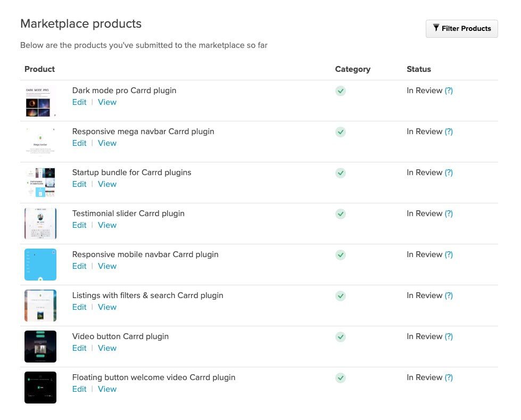Click the green category checkmark for Dark mode pro
Image resolution: width=521 pixels, height=420 pixels.
coord(341,91)
